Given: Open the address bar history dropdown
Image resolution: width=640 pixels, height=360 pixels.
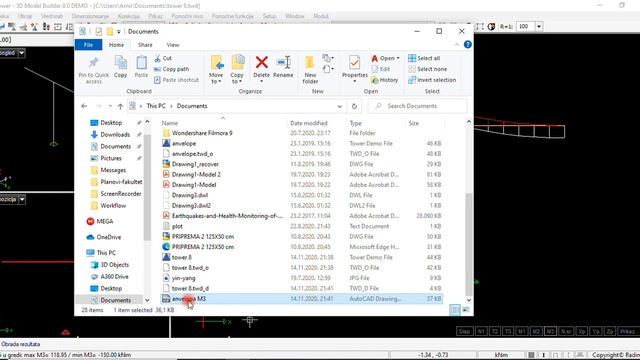Looking at the screenshot, I should point(340,106).
